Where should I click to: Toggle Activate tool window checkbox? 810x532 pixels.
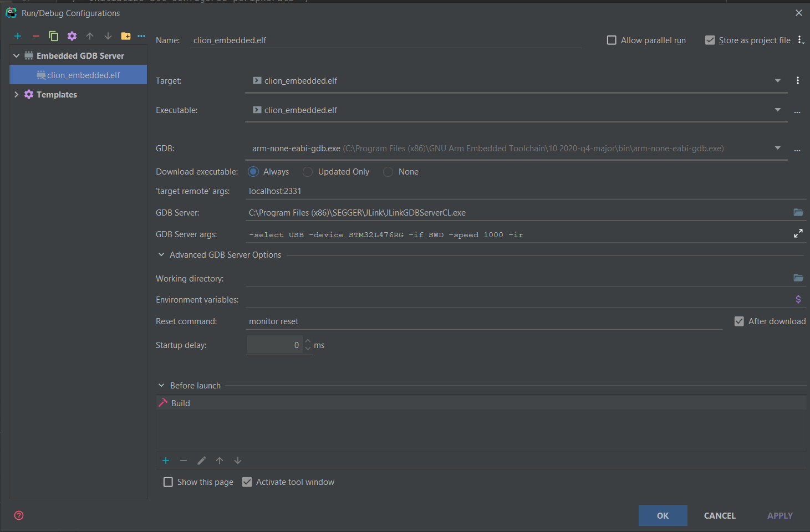click(247, 482)
